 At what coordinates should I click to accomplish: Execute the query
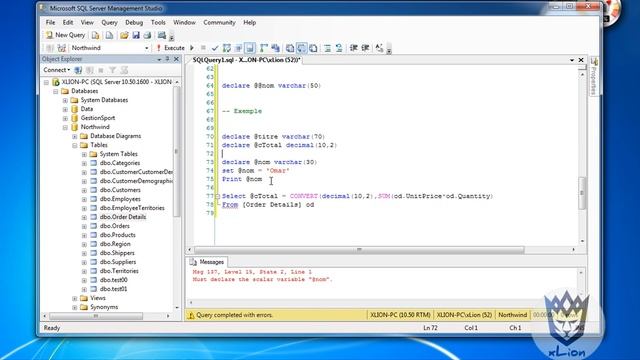click(171, 48)
